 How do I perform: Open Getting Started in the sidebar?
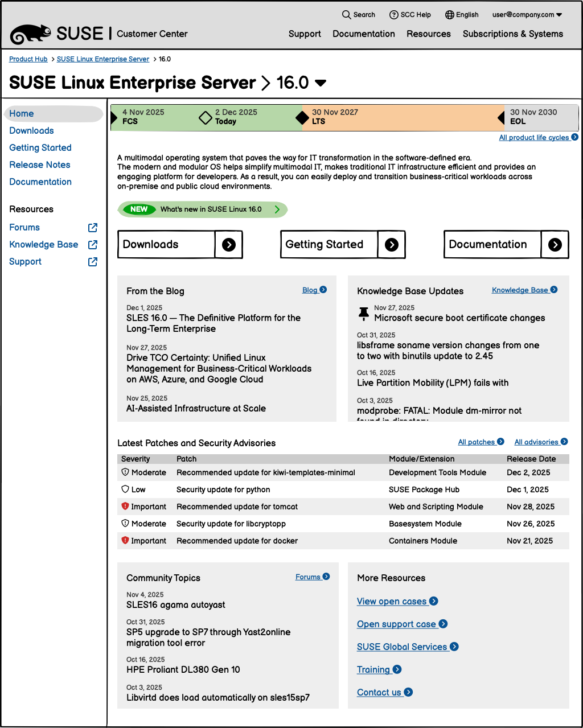tap(40, 148)
